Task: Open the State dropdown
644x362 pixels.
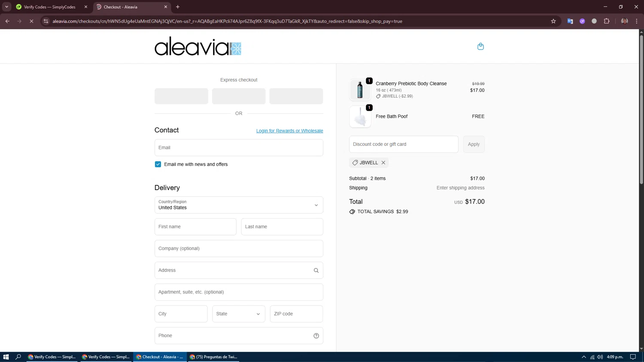Action: coord(239,314)
